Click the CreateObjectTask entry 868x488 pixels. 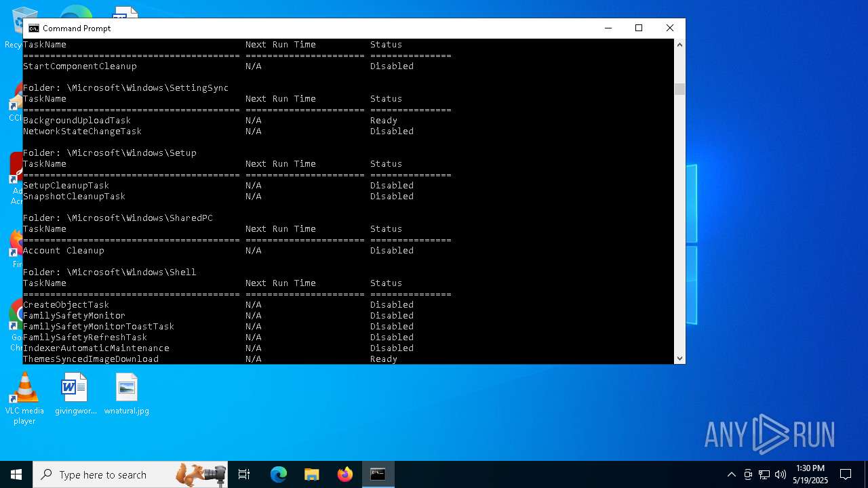66,305
